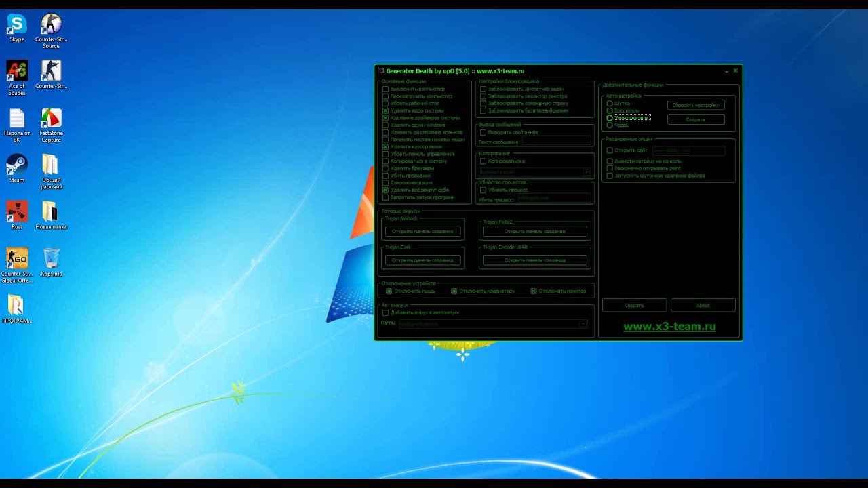868x488 pixels.
Task: Open the Trojan.FoBoZ creation panel
Action: click(534, 231)
